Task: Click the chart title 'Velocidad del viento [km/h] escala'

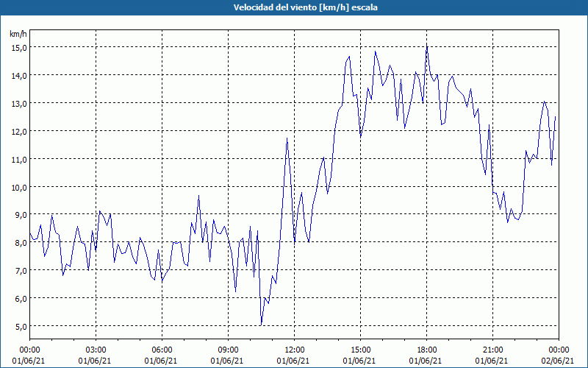Action: pyautogui.click(x=305, y=7)
